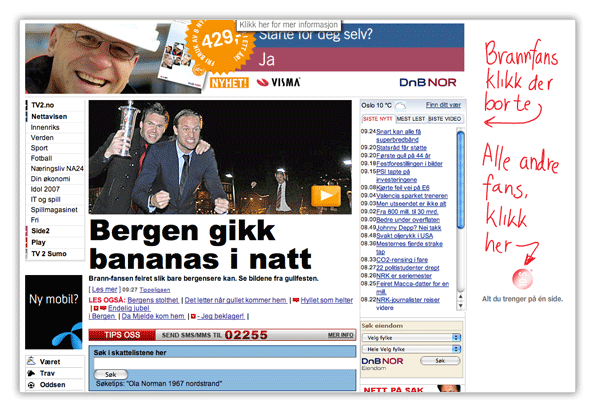Open Oddsen via the football icon
This screenshot has height=412, width=595.
(x=31, y=385)
